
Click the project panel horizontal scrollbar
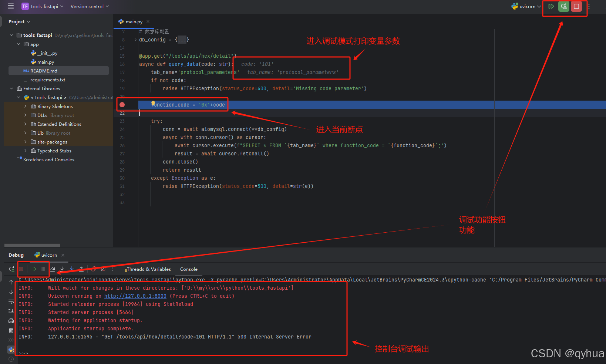[32, 245]
